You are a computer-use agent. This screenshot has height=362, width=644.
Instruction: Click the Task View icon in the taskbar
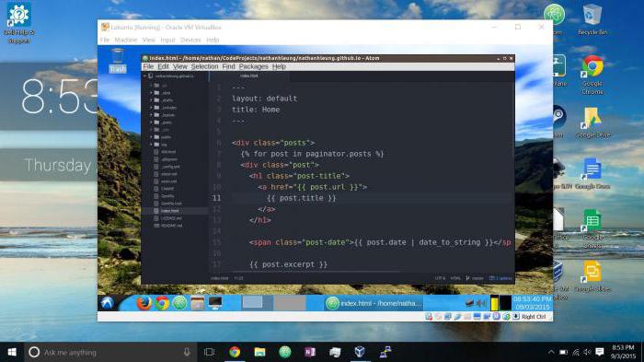pos(210,352)
